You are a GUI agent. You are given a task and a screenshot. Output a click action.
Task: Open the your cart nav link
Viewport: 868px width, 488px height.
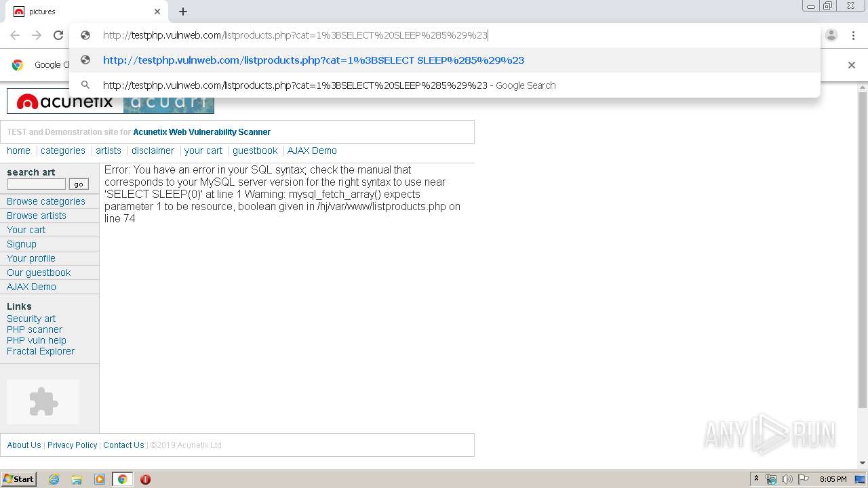pos(203,150)
